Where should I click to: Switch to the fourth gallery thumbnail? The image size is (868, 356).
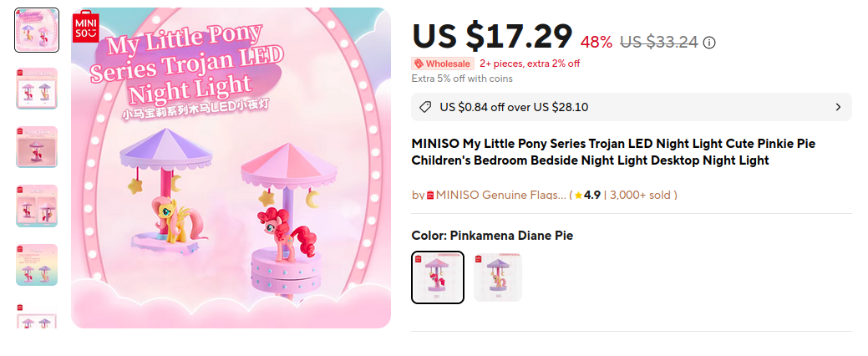37,206
